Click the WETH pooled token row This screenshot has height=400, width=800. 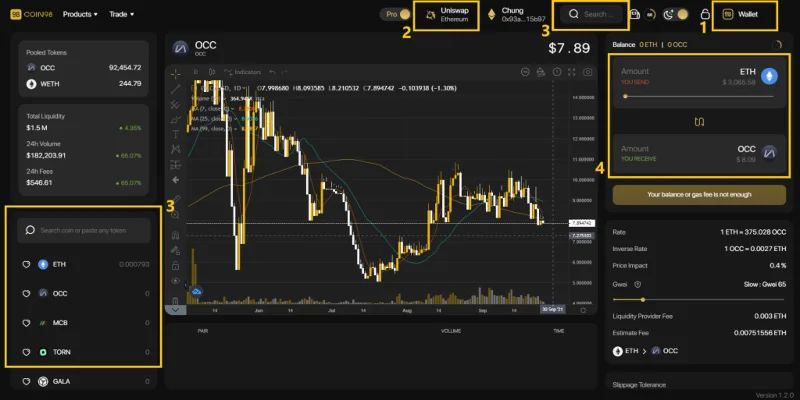(x=84, y=84)
